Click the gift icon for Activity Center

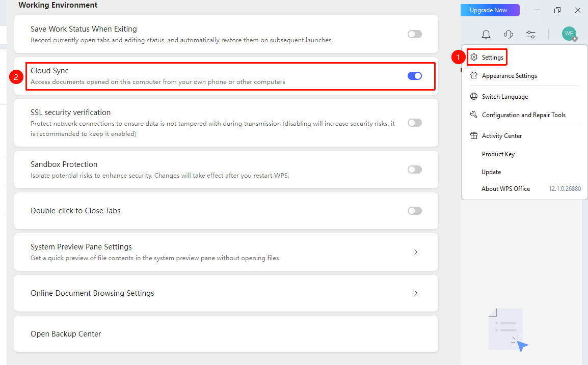(474, 135)
